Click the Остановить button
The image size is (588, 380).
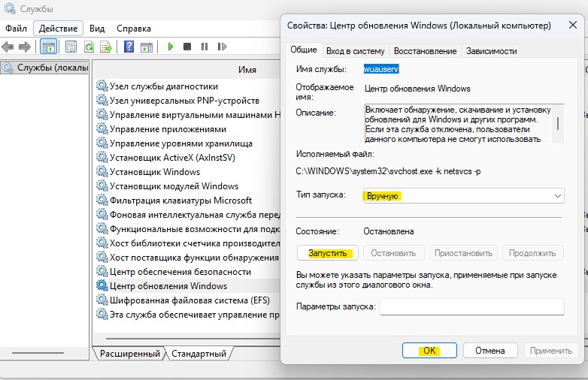(x=393, y=253)
